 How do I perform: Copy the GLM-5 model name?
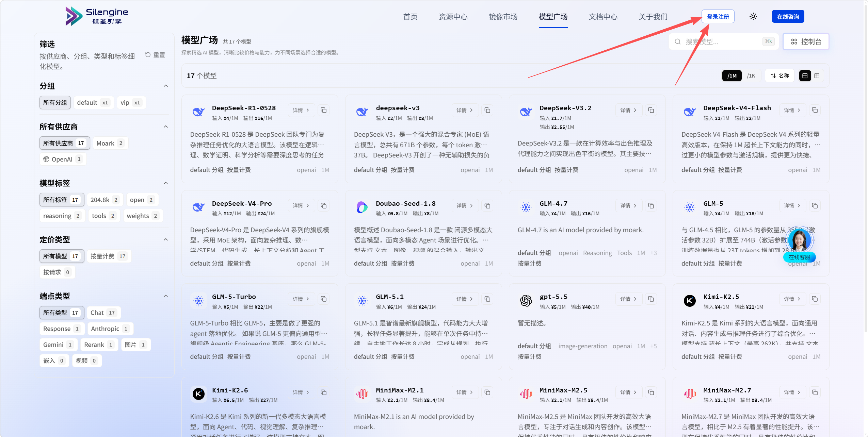tap(815, 206)
